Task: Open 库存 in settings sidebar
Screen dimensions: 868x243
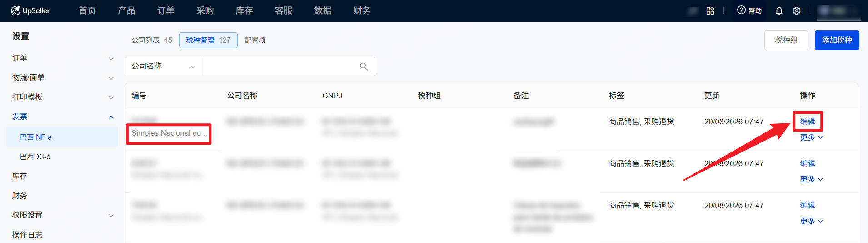Action: point(20,176)
